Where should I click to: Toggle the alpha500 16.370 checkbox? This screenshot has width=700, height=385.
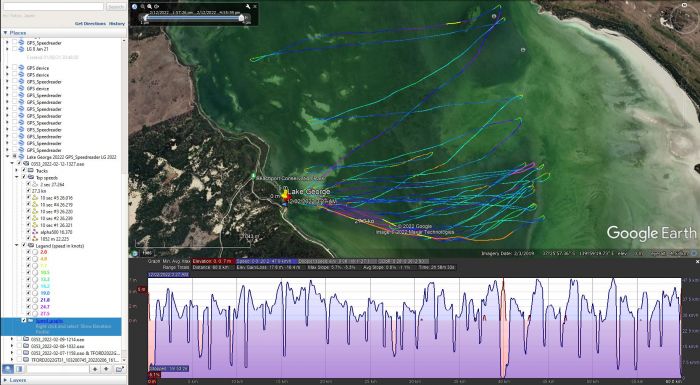(x=29, y=232)
